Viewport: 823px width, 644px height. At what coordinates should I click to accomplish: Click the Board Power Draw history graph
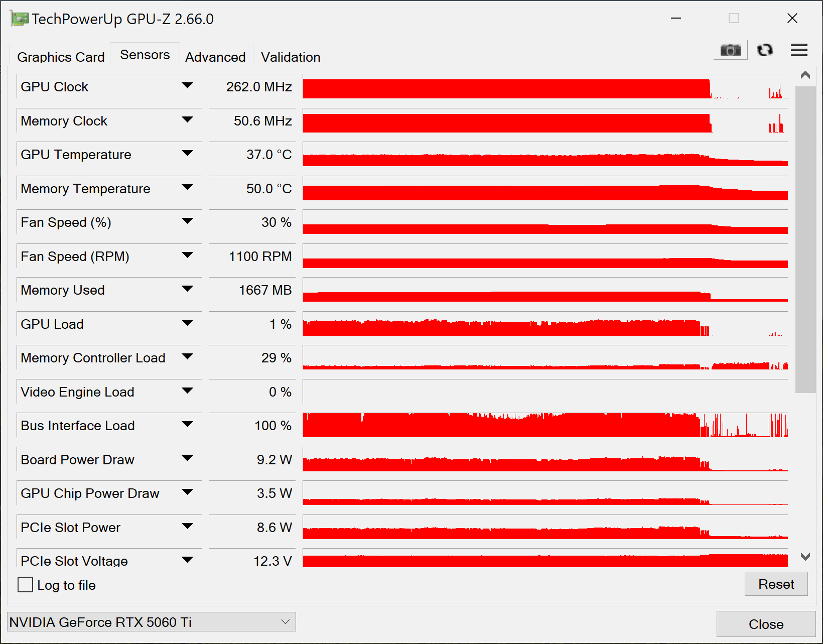pos(545,459)
